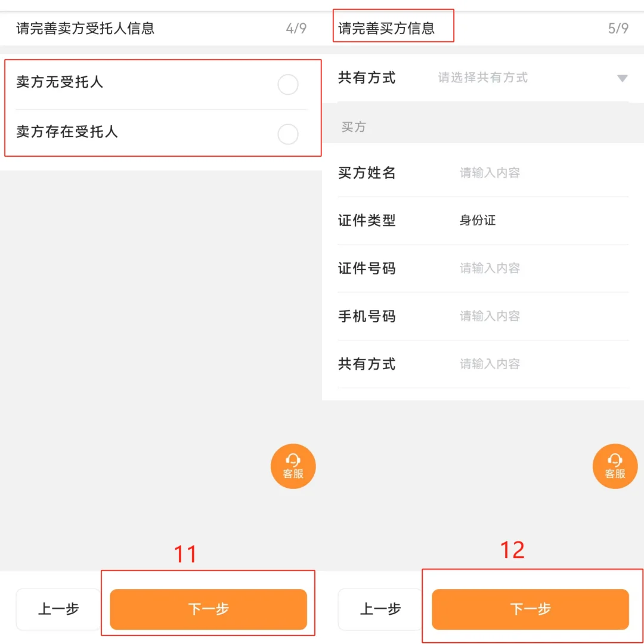Click the 证件号码 label
Screen dimensions: 644x644
pyautogui.click(x=367, y=268)
